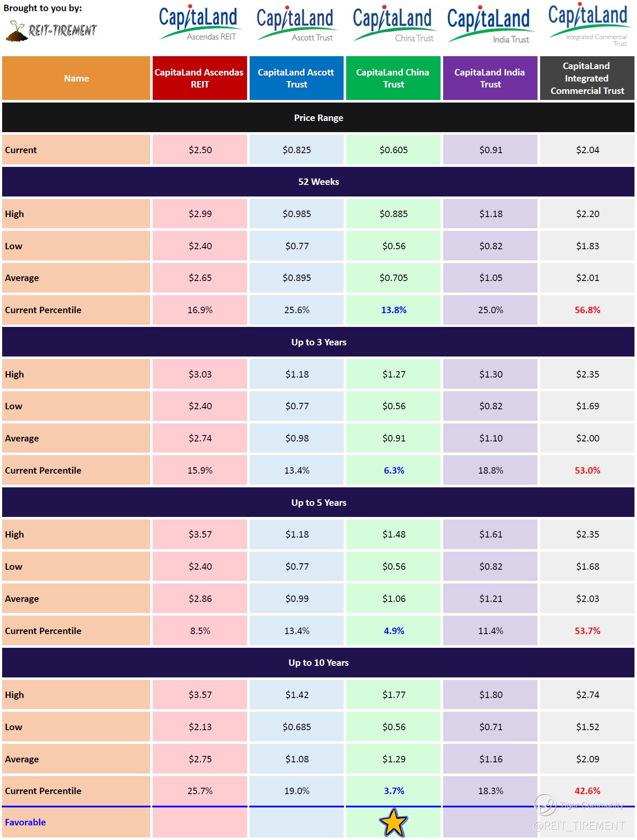This screenshot has height=840, width=637.
Task: Select the purple CapitaLand India Trust header
Action: pyautogui.click(x=490, y=79)
